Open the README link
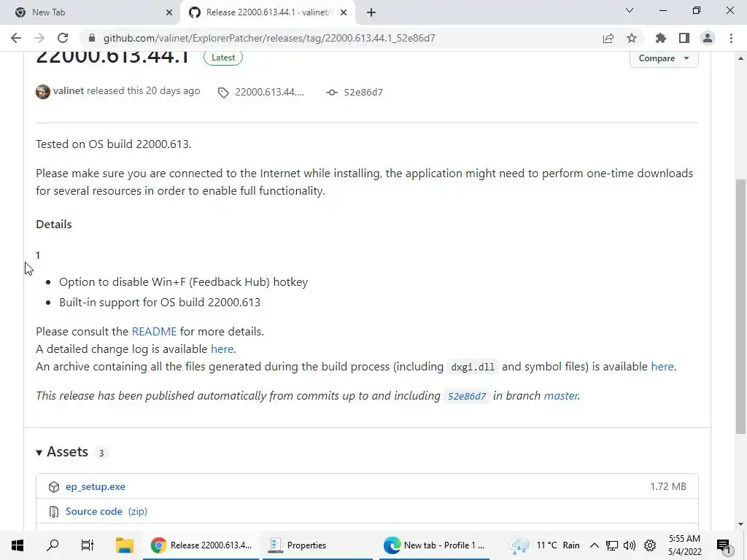 coord(154,332)
